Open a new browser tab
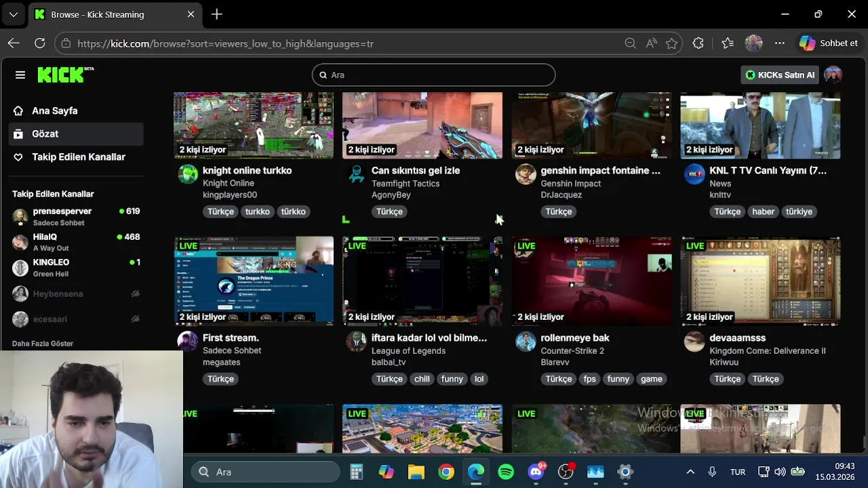 coord(217,14)
